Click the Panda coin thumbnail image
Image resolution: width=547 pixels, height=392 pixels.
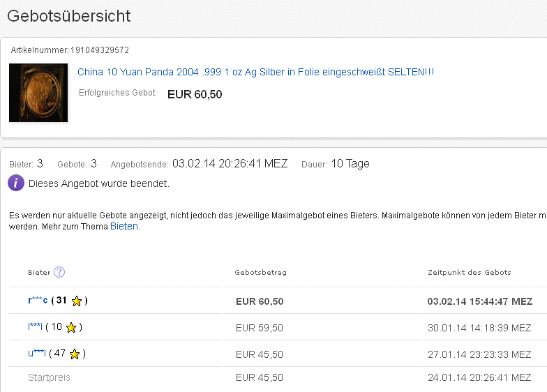point(38,93)
